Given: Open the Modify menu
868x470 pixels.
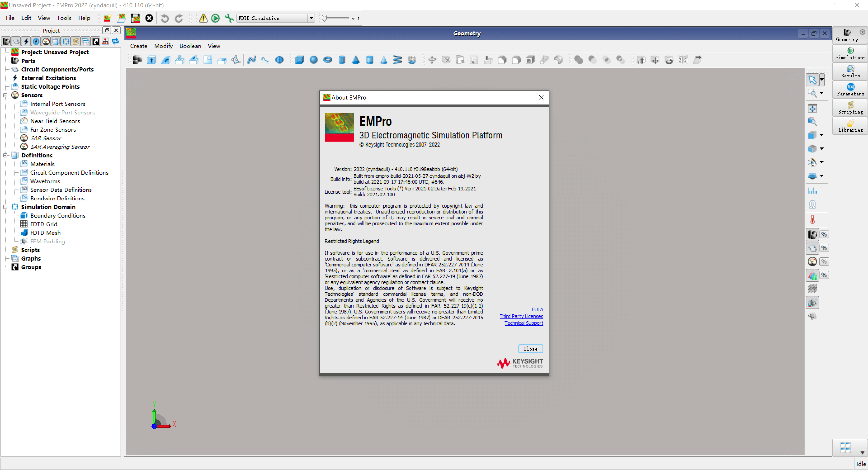Looking at the screenshot, I should point(163,46).
